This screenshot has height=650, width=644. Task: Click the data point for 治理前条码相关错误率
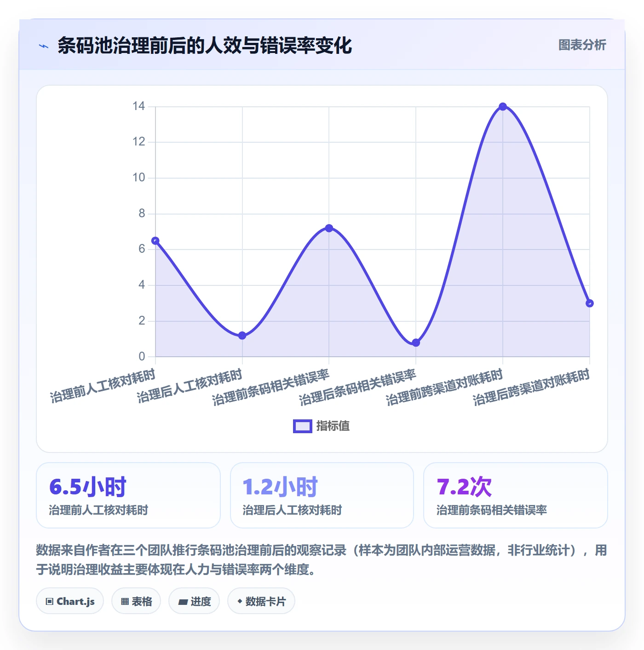pos(329,228)
